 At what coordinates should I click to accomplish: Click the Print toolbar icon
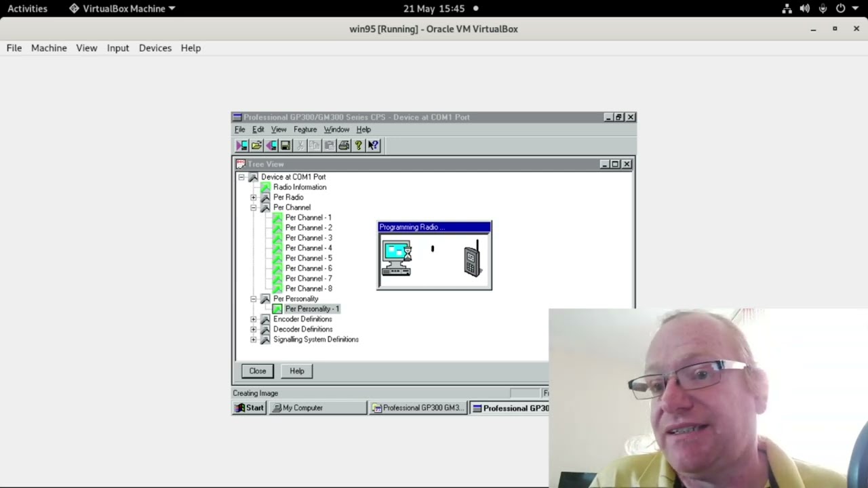point(344,145)
